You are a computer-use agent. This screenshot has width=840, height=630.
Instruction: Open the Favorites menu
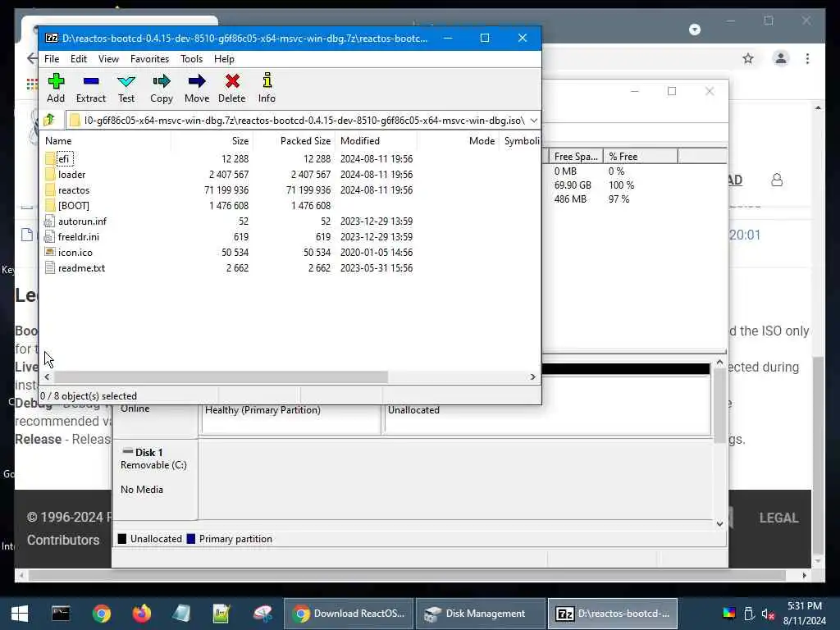point(149,59)
